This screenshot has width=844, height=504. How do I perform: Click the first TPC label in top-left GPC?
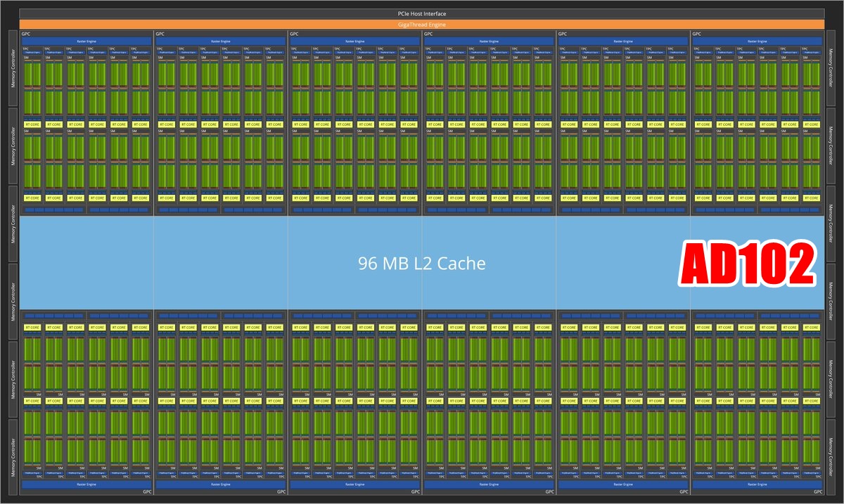coord(27,49)
